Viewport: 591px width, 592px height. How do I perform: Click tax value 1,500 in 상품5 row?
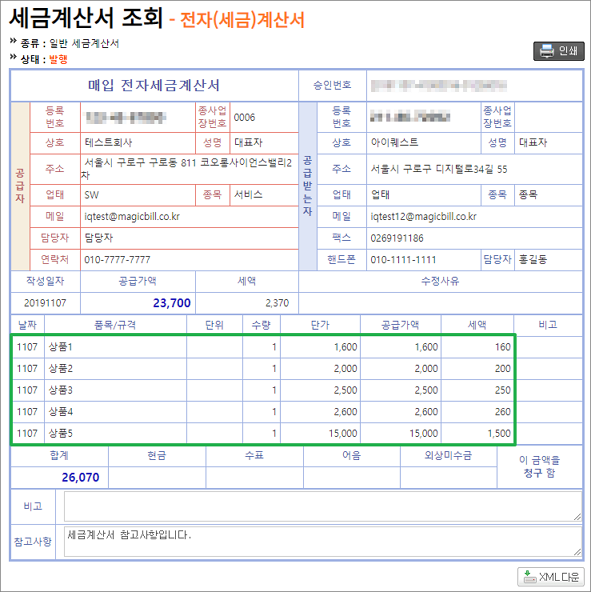pyautogui.click(x=499, y=433)
